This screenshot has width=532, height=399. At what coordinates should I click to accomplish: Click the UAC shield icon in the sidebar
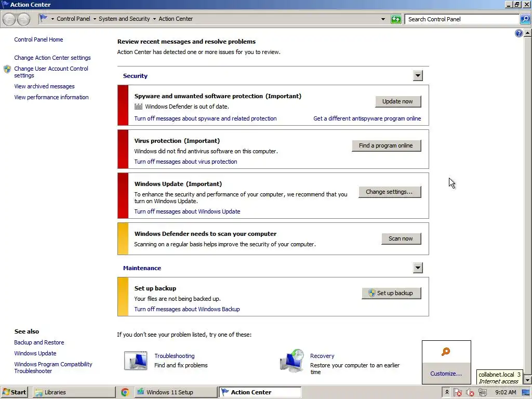tap(7, 69)
